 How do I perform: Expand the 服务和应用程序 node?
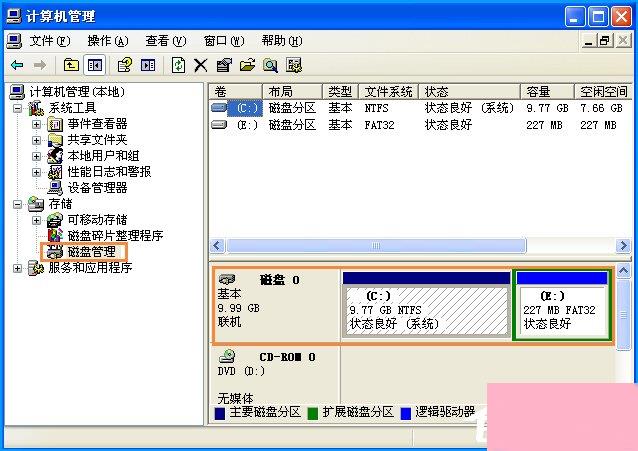[17, 268]
